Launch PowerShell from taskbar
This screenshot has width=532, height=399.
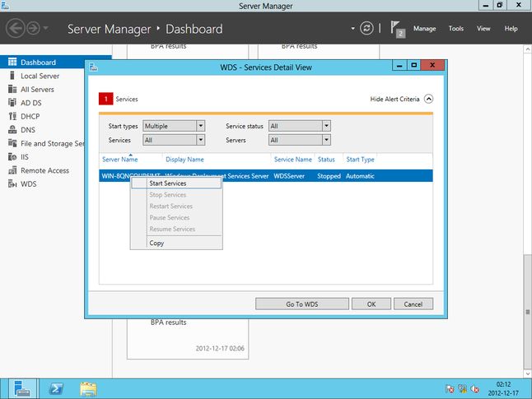(x=56, y=388)
